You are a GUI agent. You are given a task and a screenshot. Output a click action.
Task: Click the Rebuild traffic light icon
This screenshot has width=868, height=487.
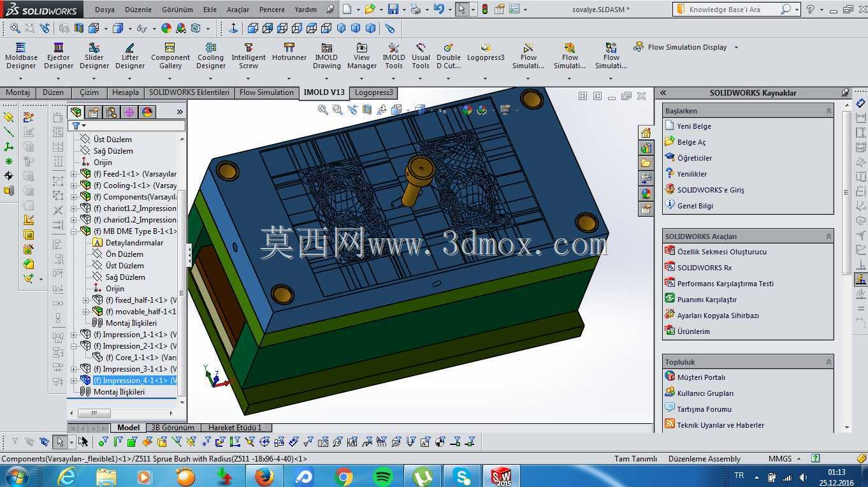coord(484,10)
